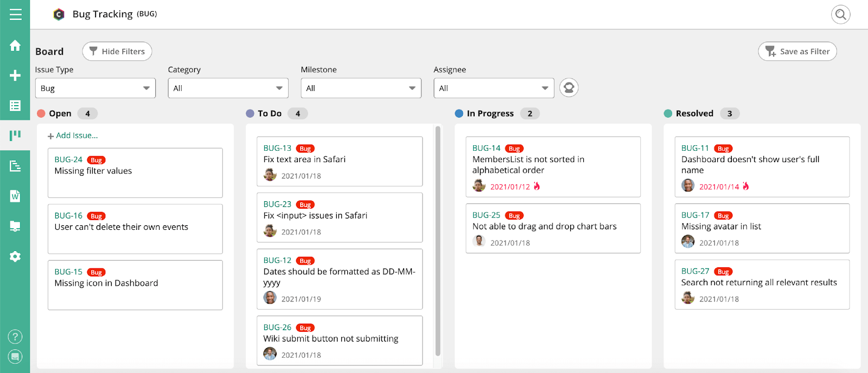Screen dimensions: 868x373
Task: Open the Help question mark icon
Action: [15, 337]
